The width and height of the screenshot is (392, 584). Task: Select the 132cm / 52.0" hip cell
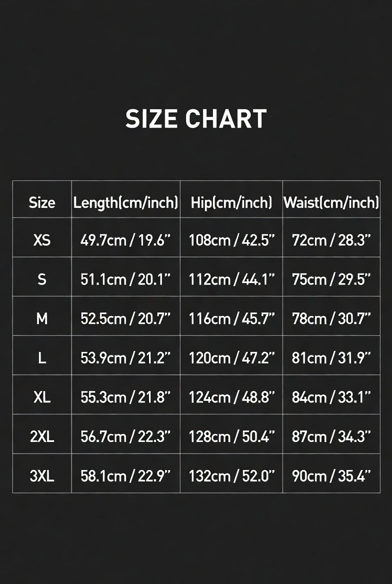point(231,476)
